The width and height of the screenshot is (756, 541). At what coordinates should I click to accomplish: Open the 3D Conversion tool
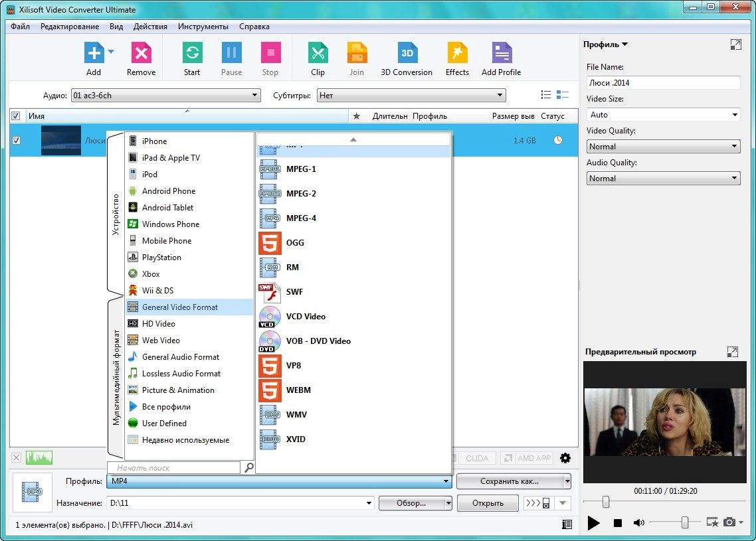407,53
